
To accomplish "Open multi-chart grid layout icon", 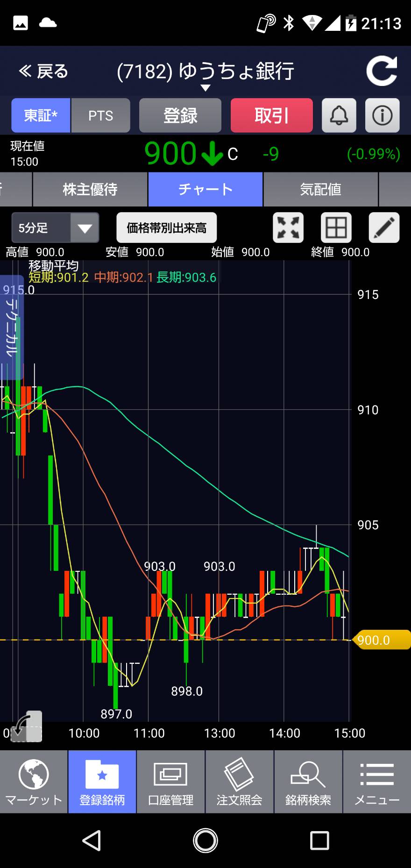I will [336, 228].
